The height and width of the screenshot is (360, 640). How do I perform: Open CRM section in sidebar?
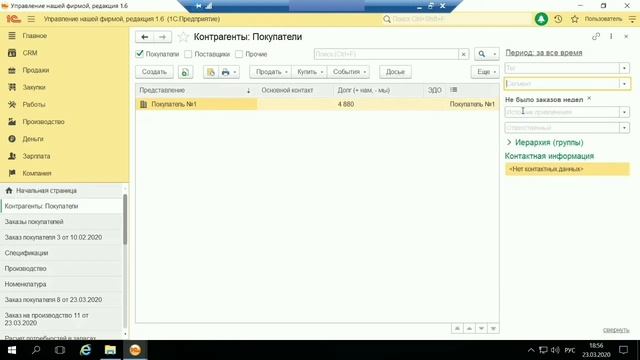[x=30, y=53]
